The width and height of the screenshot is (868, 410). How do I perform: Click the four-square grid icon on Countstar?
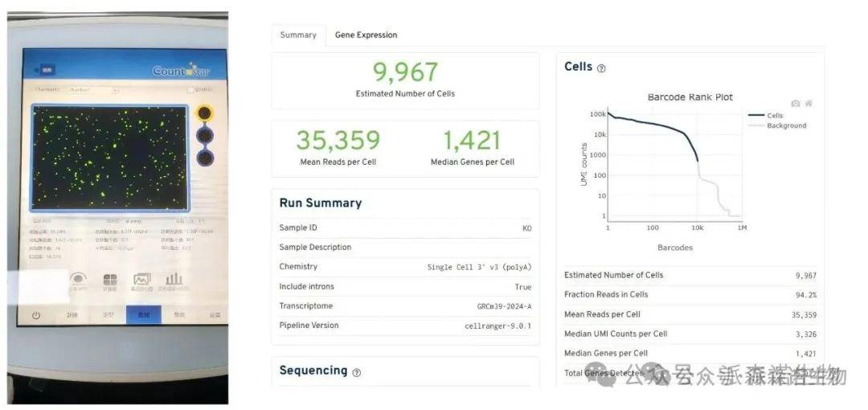pos(110,279)
